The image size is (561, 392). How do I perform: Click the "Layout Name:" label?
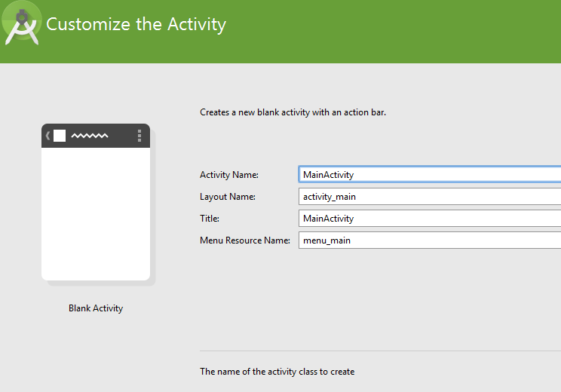click(228, 197)
